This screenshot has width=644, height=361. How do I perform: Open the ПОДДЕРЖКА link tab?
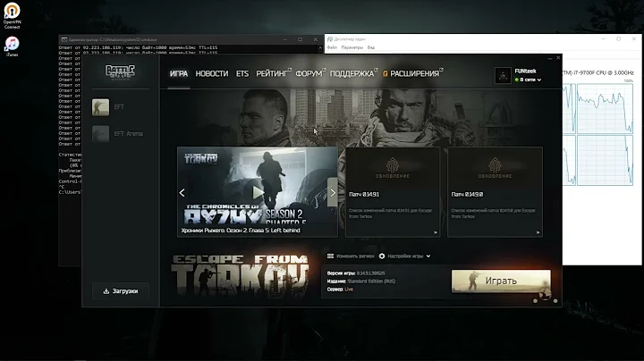pyautogui.click(x=352, y=74)
